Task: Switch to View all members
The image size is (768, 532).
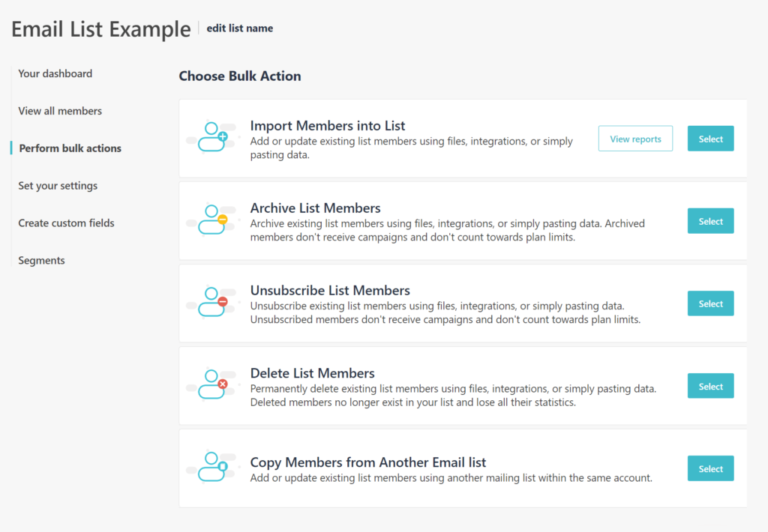Action: (60, 111)
